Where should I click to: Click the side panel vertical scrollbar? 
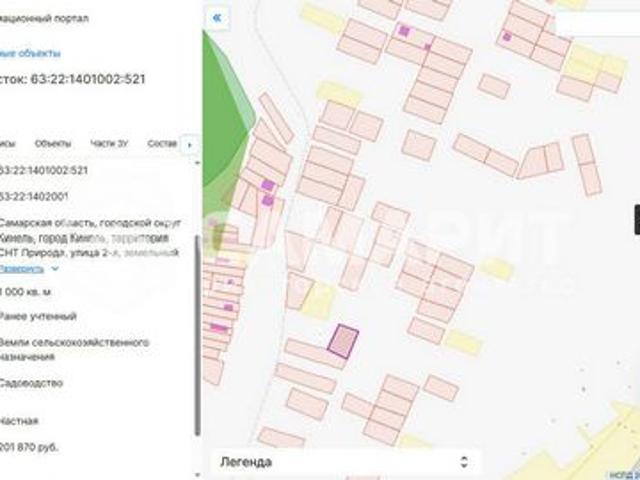click(x=198, y=335)
